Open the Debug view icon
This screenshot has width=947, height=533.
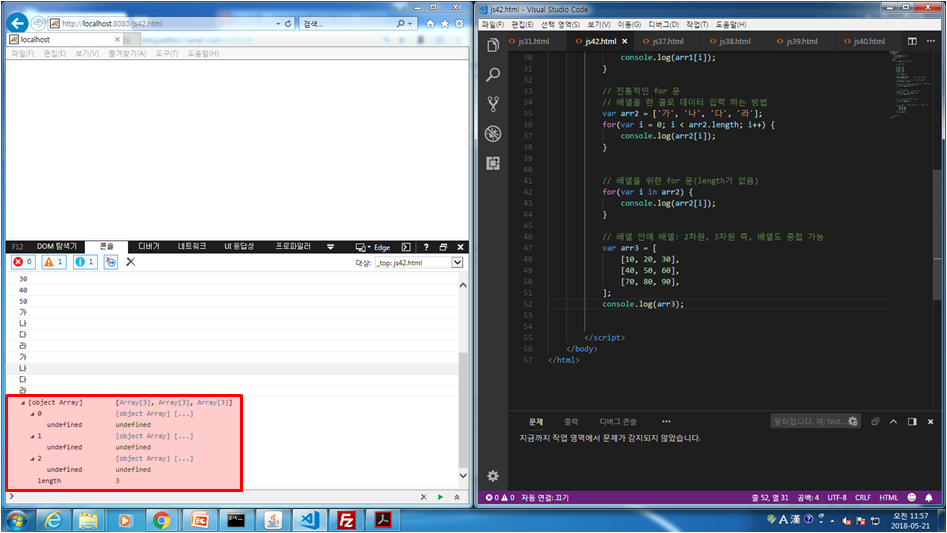493,133
